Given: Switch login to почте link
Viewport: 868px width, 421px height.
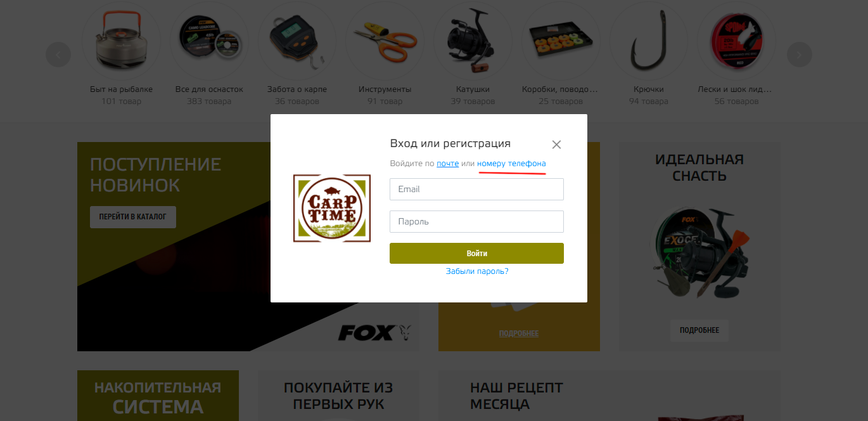Looking at the screenshot, I should pos(447,164).
